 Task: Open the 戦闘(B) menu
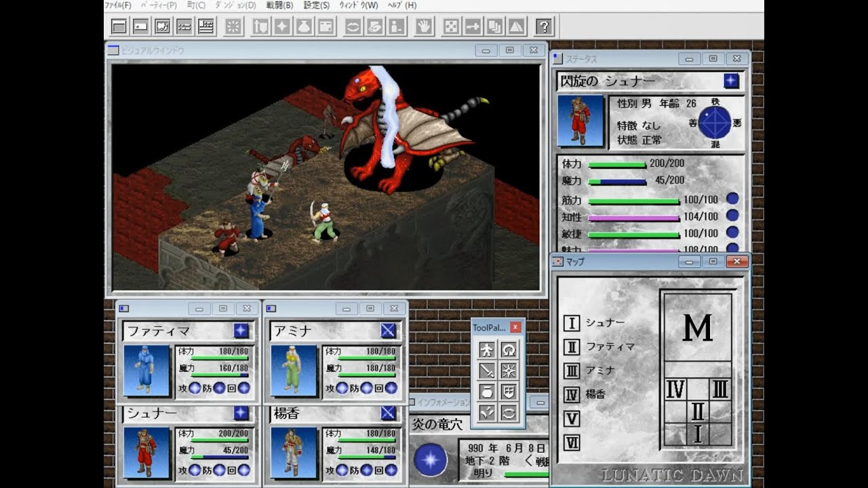(x=280, y=5)
